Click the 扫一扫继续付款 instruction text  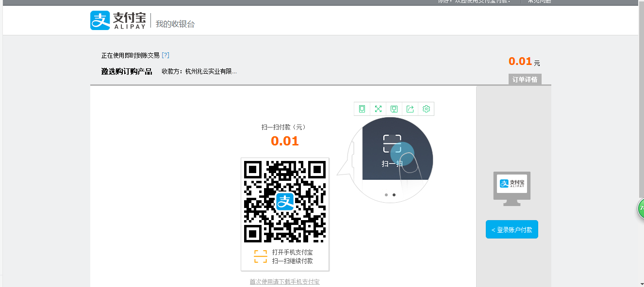[293, 261]
